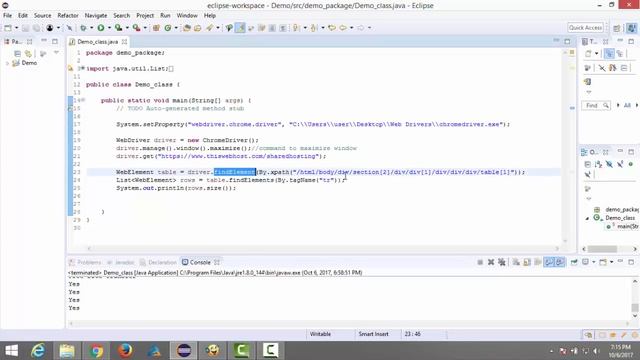The height and width of the screenshot is (360, 640).
Task: Toggle Link with Editor in Package Explorer
Action: [x=28, y=53]
